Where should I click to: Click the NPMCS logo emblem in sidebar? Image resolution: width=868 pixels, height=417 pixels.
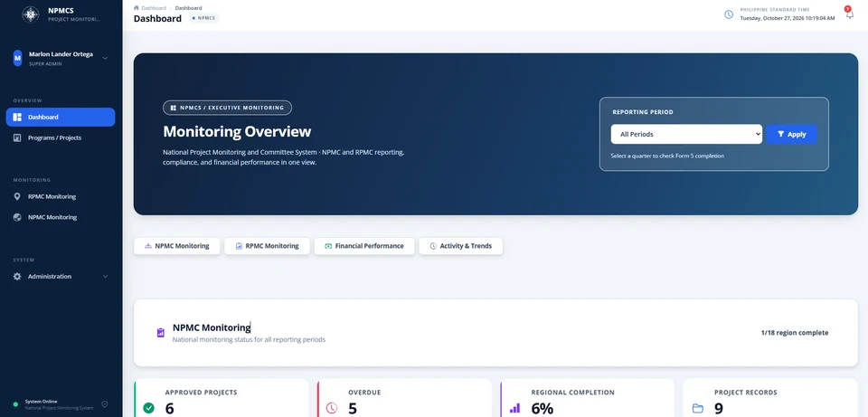(x=31, y=14)
